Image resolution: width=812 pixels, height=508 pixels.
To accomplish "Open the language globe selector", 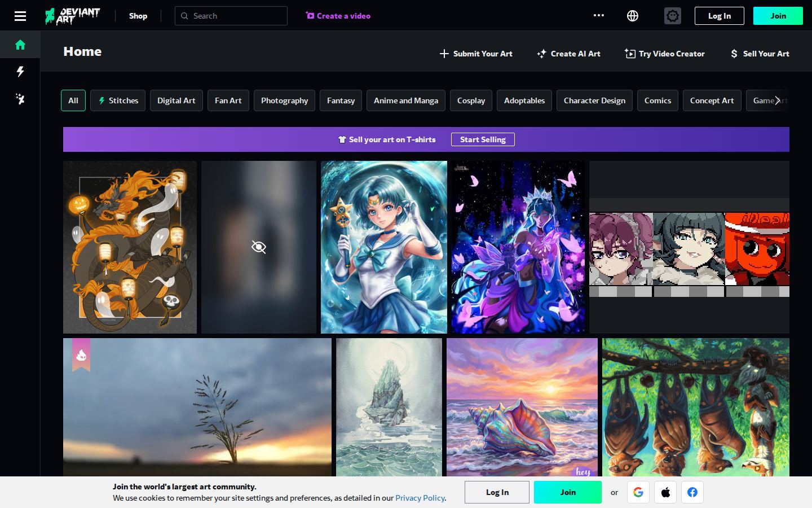I will point(633,16).
